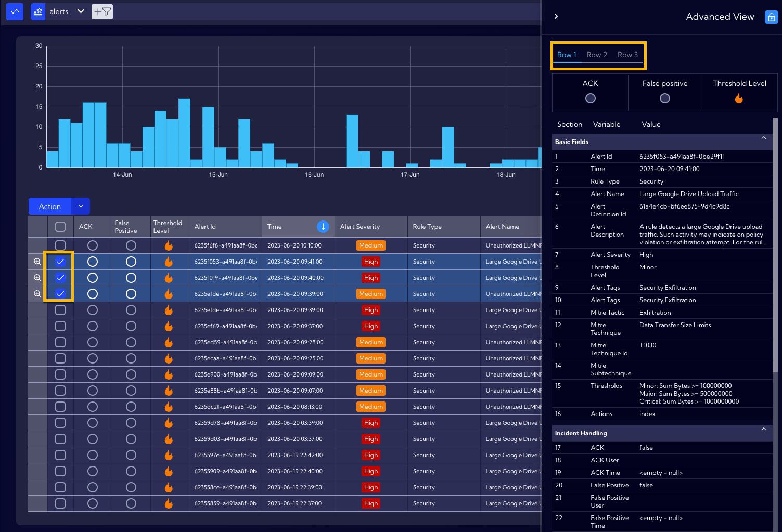This screenshot has width=782, height=532.
Task: Click the flame icon in the 22:40:00 row
Action: [x=169, y=471]
